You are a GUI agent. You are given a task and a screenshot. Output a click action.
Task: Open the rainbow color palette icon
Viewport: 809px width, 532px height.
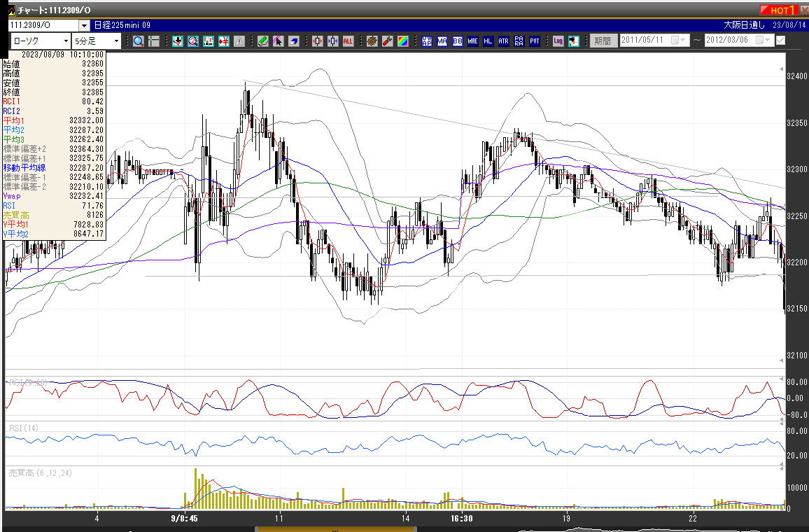point(403,41)
